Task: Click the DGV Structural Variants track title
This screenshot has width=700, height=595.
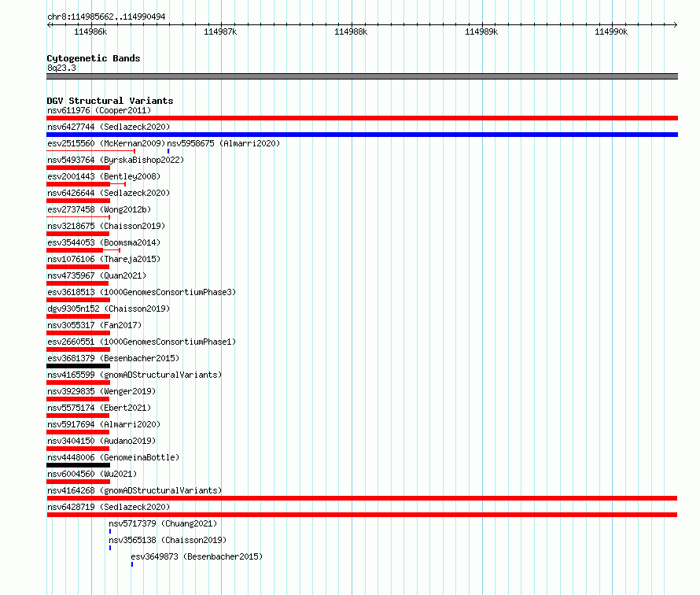Action: [110, 101]
